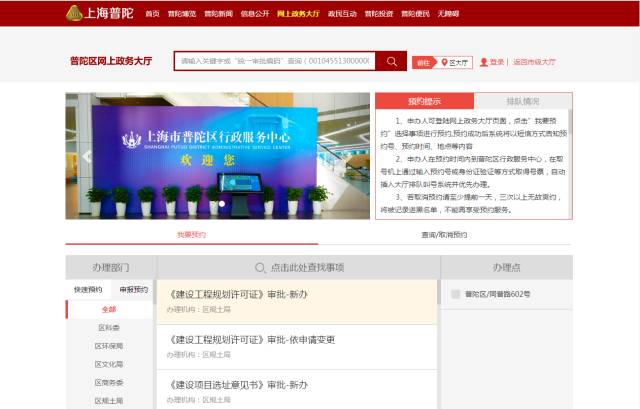Image resolution: width=640 pixels, height=409 pixels.
Task: Select the 我要预约 tab
Action: 191,235
